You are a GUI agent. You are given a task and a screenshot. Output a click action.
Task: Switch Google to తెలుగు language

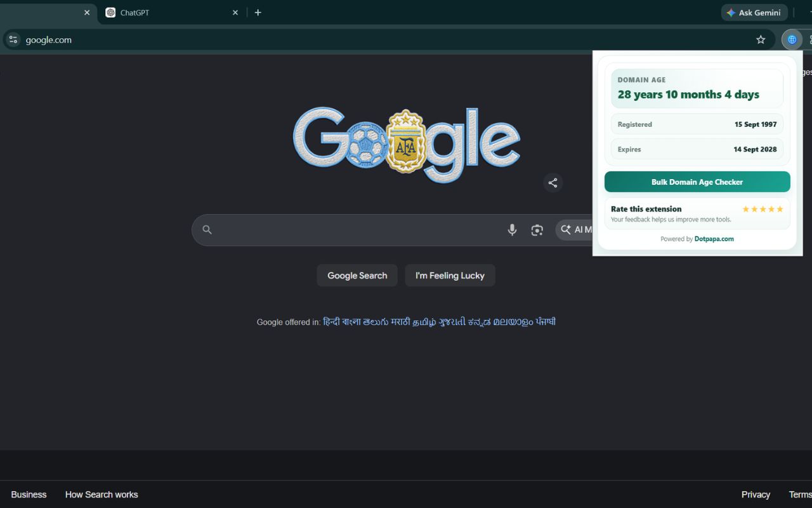[x=376, y=322]
